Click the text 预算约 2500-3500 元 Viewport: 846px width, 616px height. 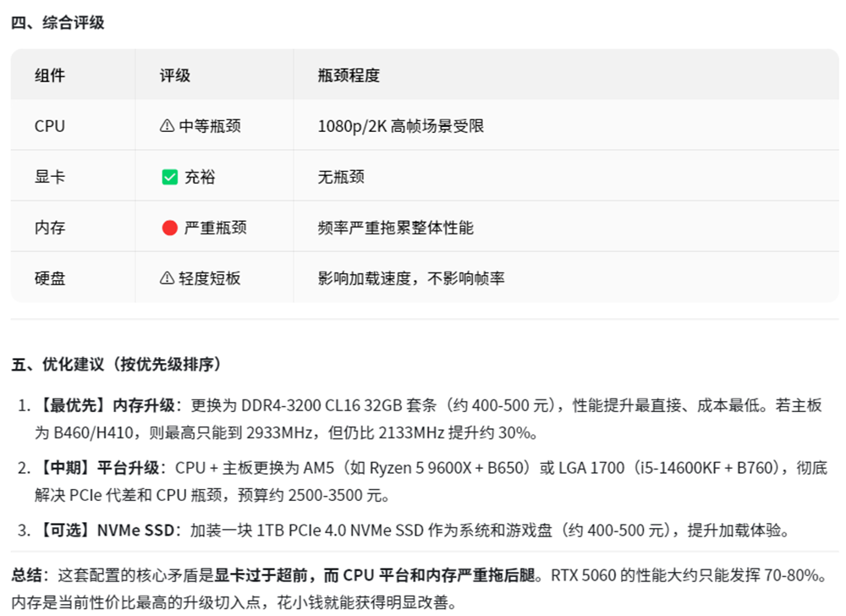(310, 495)
